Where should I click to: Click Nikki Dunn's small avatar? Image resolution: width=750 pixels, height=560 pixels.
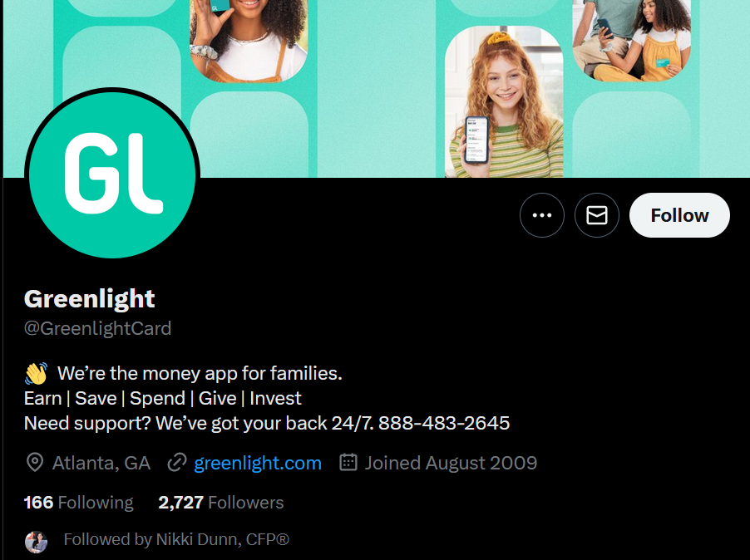click(36, 542)
